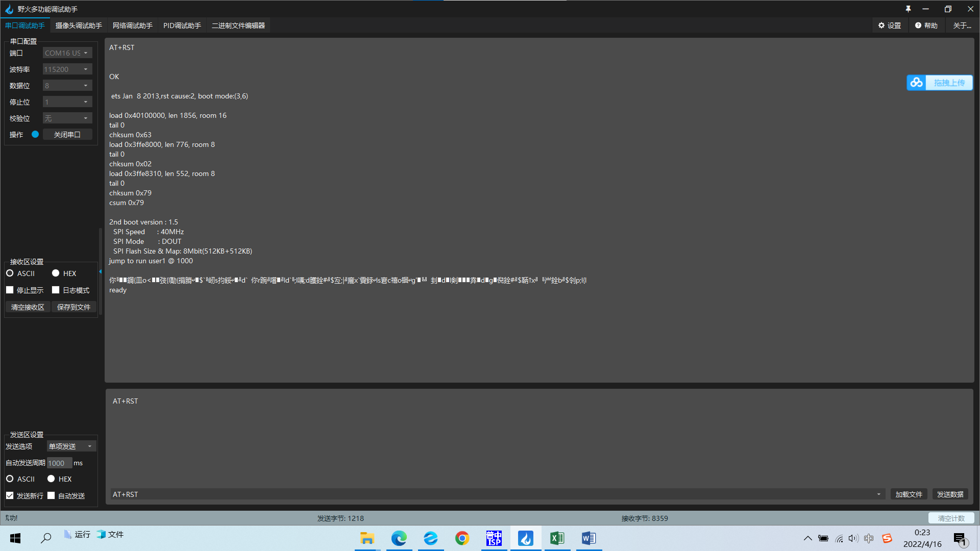Select HEX receive display mode
The height and width of the screenshot is (551, 980).
56,273
